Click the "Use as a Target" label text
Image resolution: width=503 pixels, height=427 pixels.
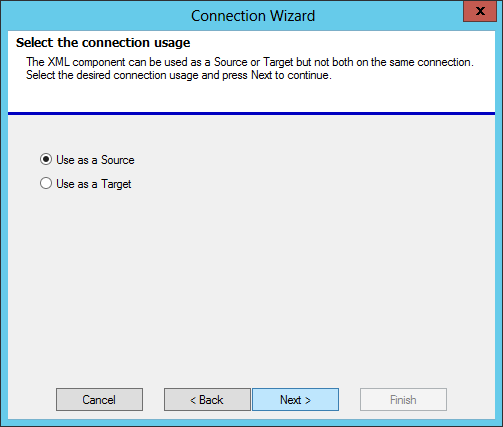[x=94, y=184]
